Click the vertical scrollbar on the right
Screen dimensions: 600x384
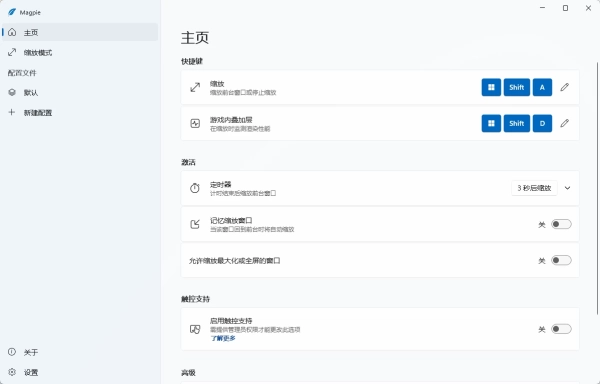(x=597, y=187)
